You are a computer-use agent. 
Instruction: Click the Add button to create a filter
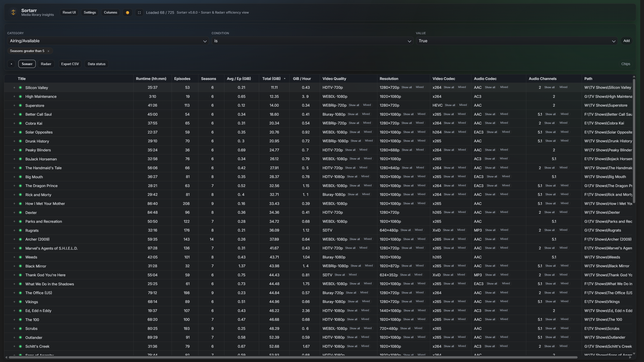coord(626,40)
